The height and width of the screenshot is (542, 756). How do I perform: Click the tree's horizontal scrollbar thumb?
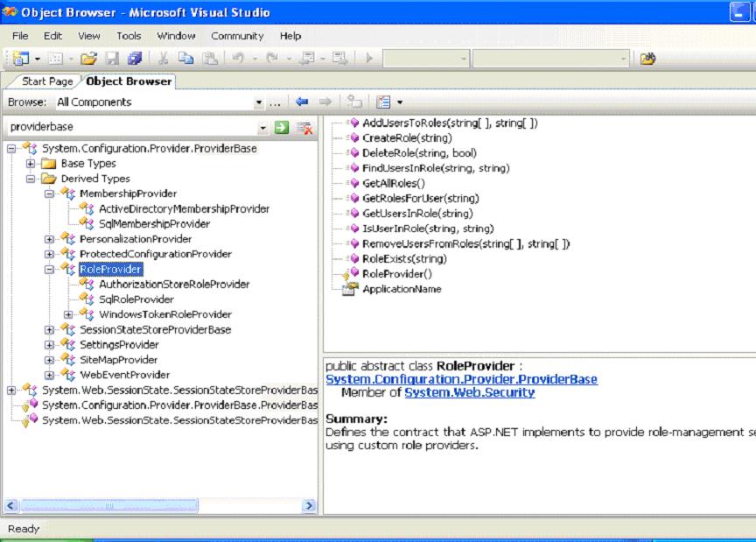(109, 505)
